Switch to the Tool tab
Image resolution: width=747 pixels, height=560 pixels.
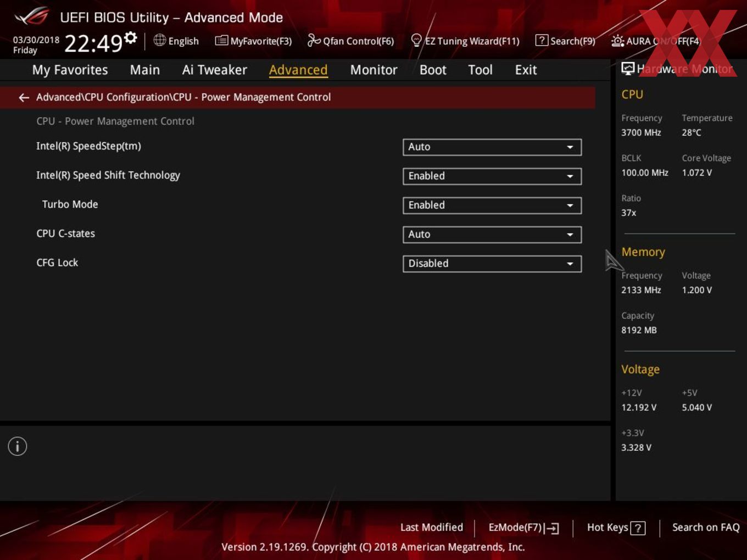480,70
